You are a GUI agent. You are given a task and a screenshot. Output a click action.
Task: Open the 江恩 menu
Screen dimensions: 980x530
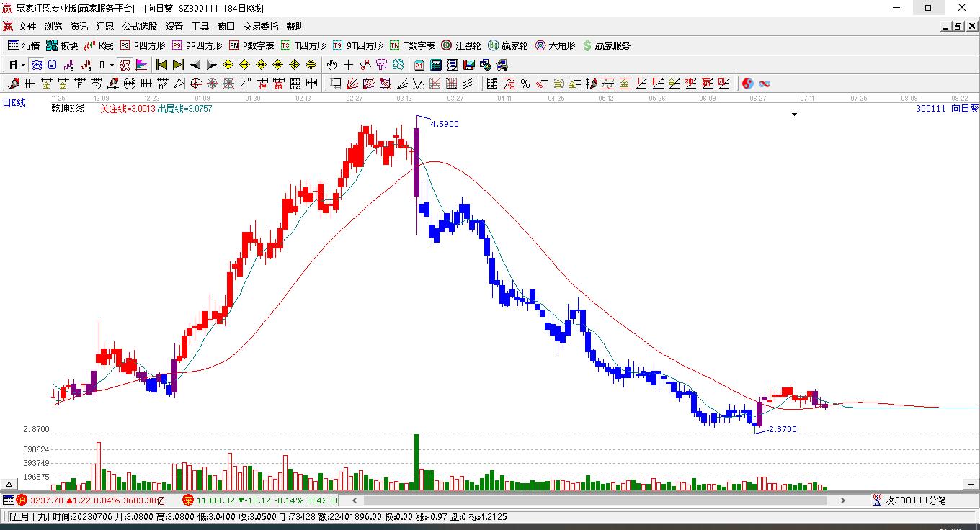tap(105, 27)
